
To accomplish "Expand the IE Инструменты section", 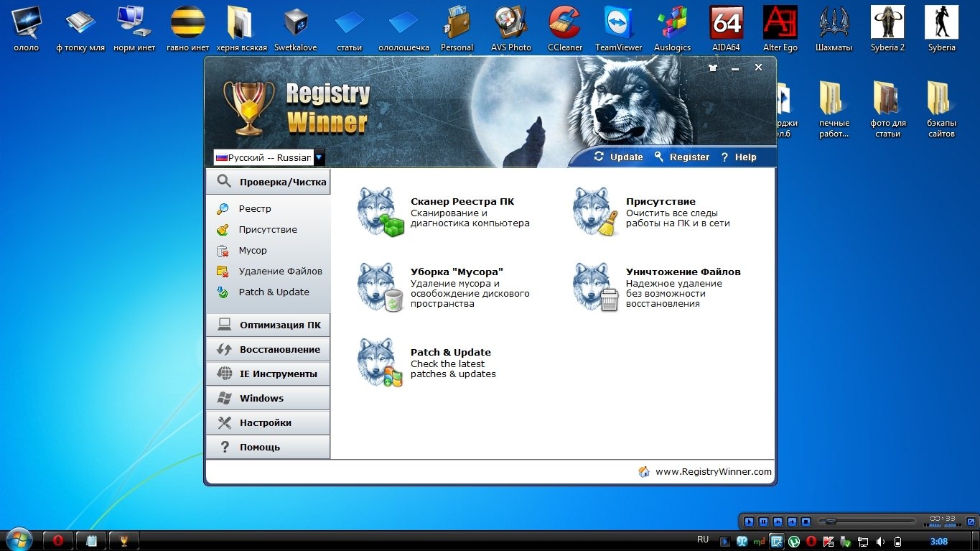I will tap(268, 374).
